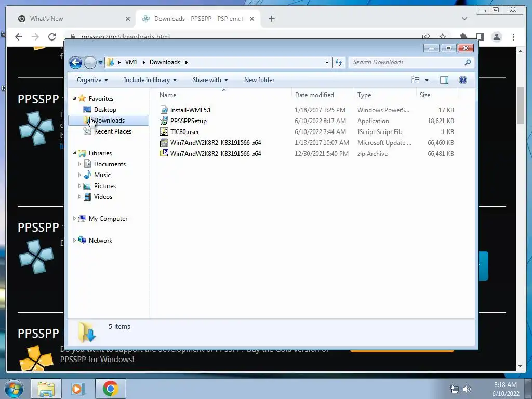
Task: Click the Install-WMF5.1 file name
Action: [191, 110]
